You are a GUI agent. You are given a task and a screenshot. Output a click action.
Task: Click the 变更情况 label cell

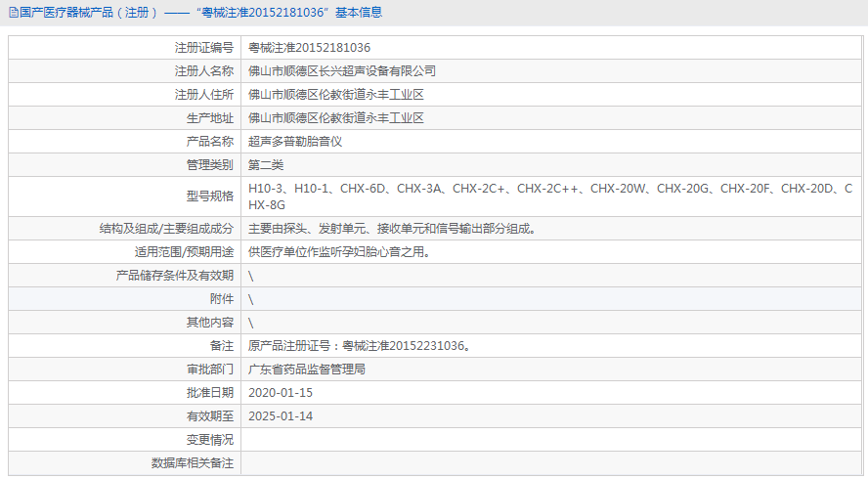point(209,440)
